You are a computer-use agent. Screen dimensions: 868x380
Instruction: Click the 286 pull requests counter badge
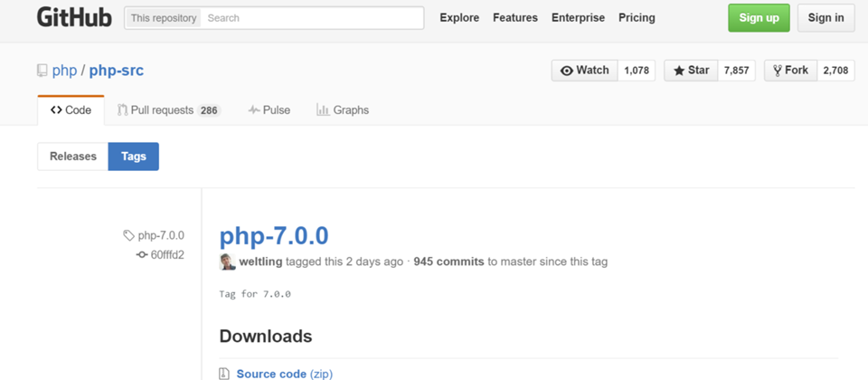[x=209, y=110]
